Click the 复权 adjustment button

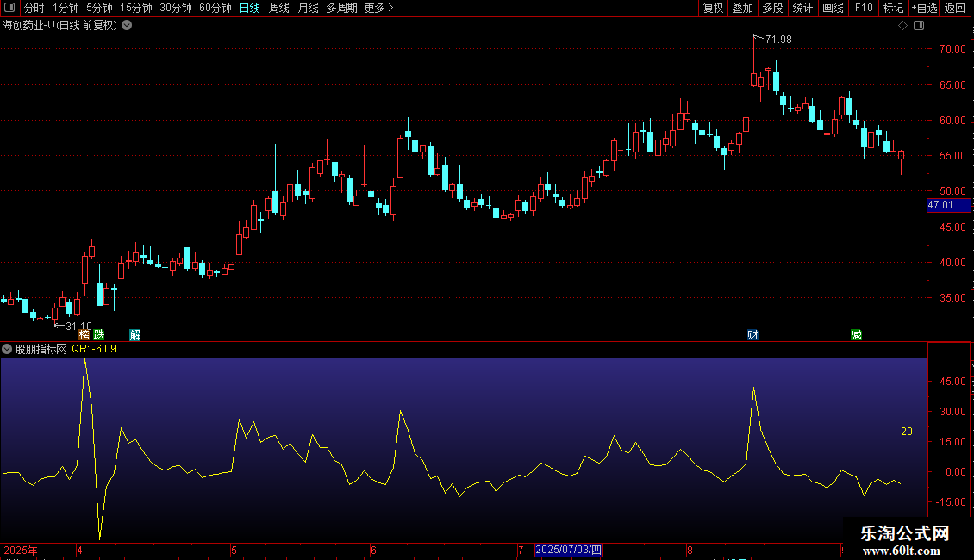pos(713,8)
